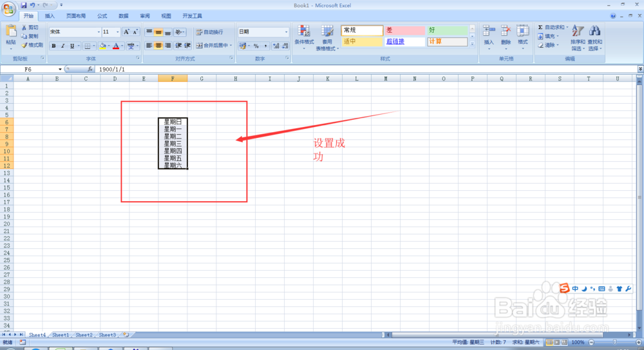Switch to the 审阅 ribbon tab
The width and height of the screenshot is (644, 350).
[x=145, y=16]
